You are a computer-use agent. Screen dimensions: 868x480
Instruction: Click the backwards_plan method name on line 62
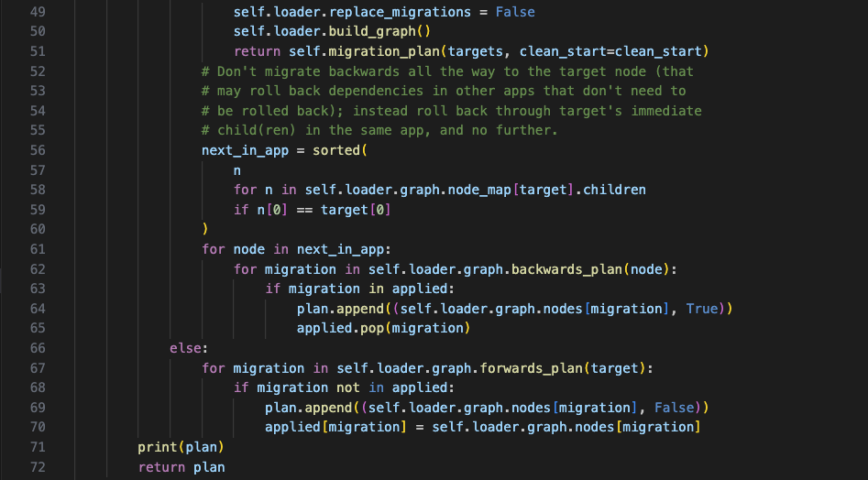pyautogui.click(x=566, y=269)
